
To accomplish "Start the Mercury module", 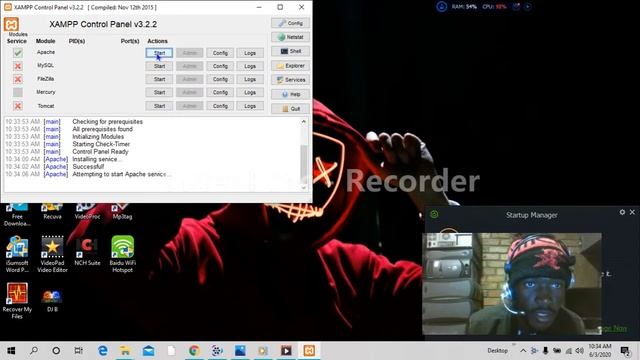I will pos(159,93).
